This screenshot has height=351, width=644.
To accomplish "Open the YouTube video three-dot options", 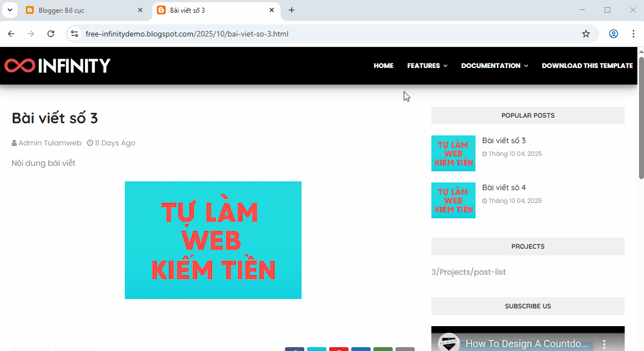I will pos(604,344).
